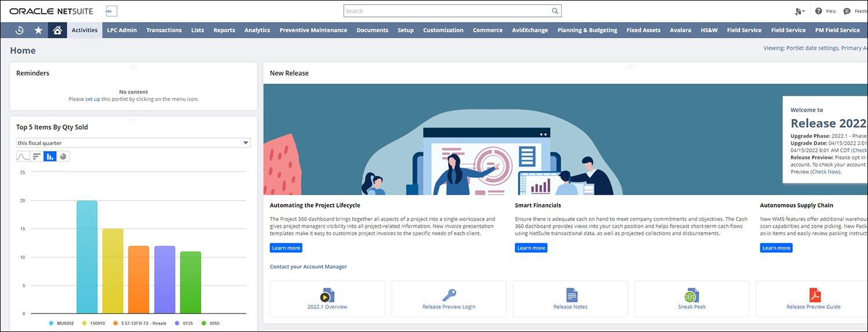Click the MU8092 legend color dot

pyautogui.click(x=52, y=323)
